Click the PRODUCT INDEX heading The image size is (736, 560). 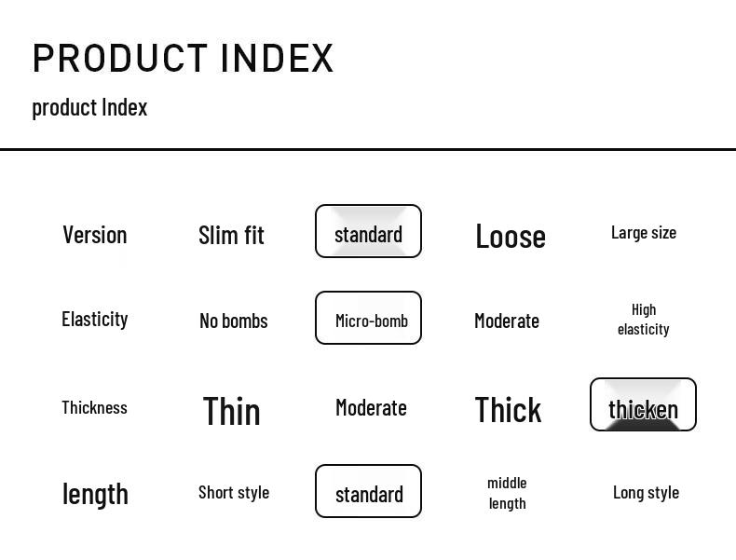(x=183, y=58)
